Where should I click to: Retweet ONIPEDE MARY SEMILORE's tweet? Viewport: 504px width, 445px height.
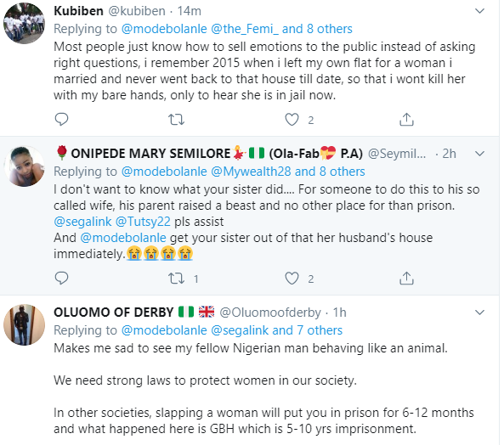(x=176, y=279)
